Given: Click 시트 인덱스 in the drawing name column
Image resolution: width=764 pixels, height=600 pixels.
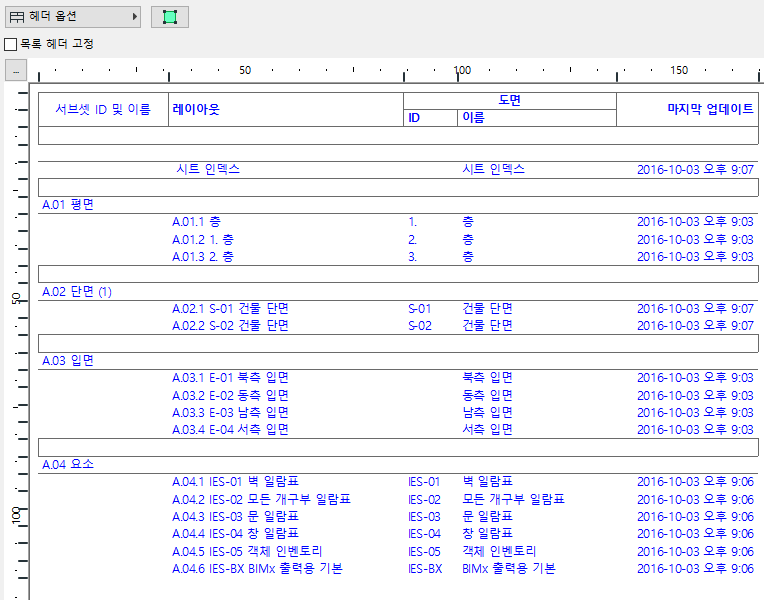Looking at the screenshot, I should (x=493, y=170).
